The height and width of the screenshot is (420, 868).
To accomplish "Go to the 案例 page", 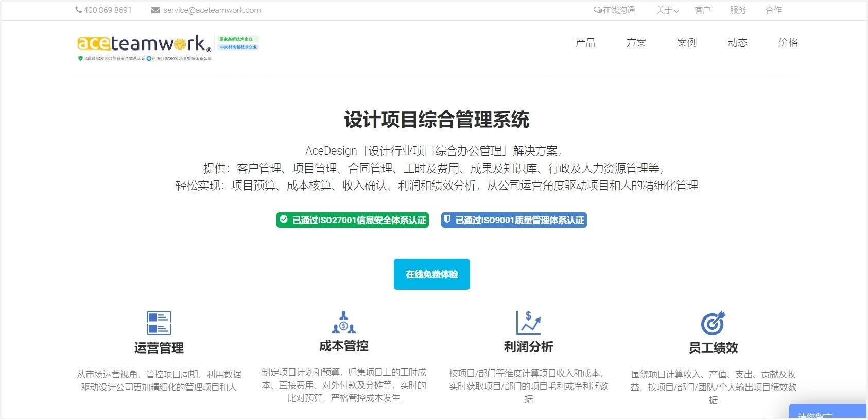I will 687,43.
